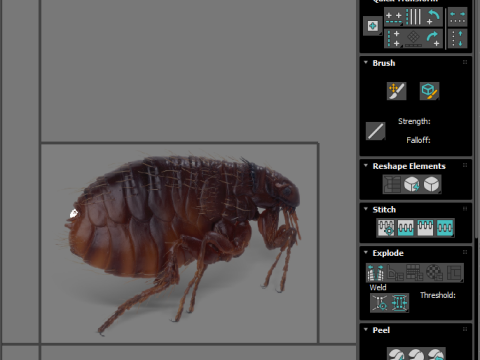Image resolution: width=480 pixels, height=360 pixels.
Task: Collapse the Reshape Elements rollout
Action: pyautogui.click(x=366, y=165)
